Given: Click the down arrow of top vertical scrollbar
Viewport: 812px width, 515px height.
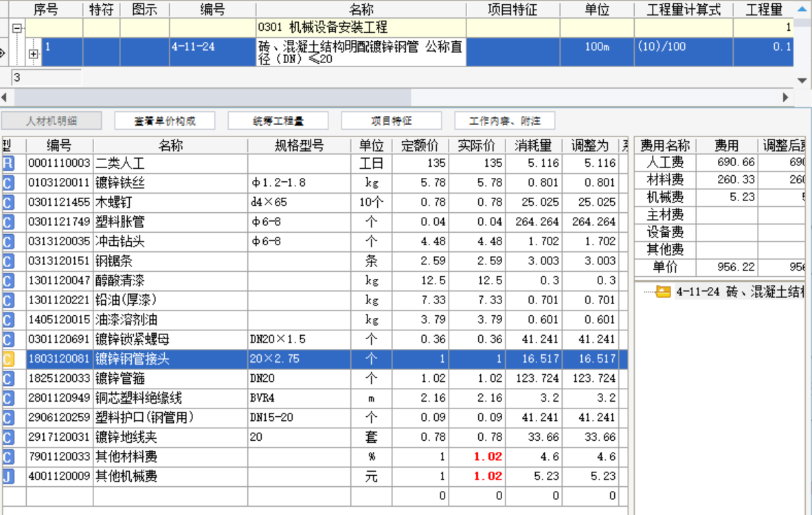Looking at the screenshot, I should pyautogui.click(x=802, y=81).
